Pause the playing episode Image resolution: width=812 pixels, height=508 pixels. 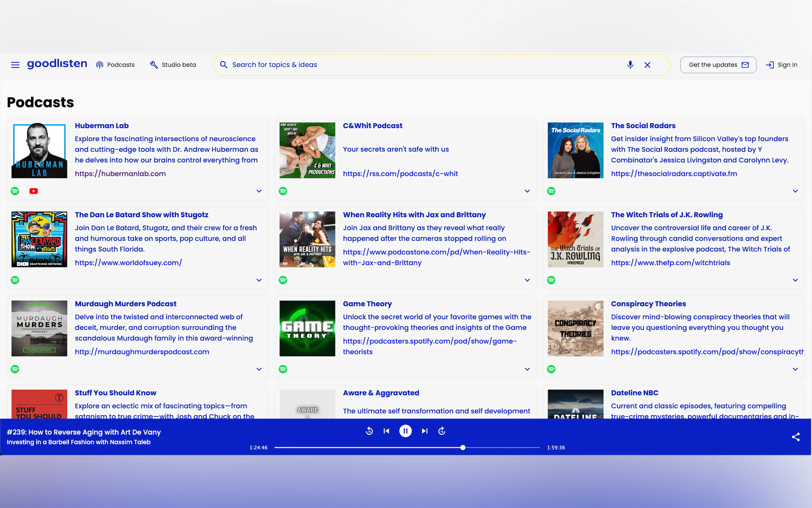click(x=405, y=431)
